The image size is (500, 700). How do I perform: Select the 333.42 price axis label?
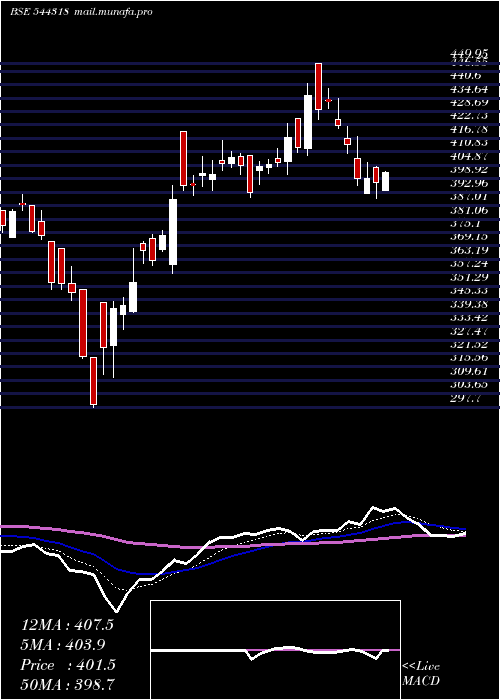coord(469,317)
